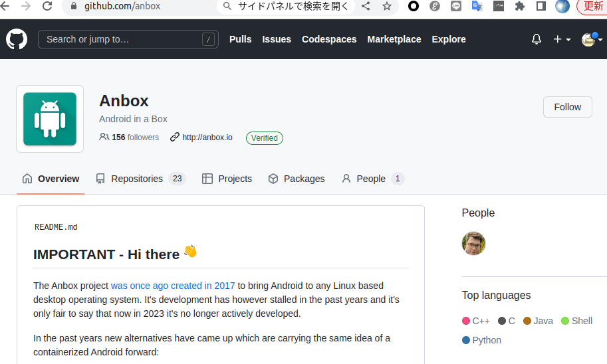Click the README.md file label
The image size is (607, 364).
point(56,227)
